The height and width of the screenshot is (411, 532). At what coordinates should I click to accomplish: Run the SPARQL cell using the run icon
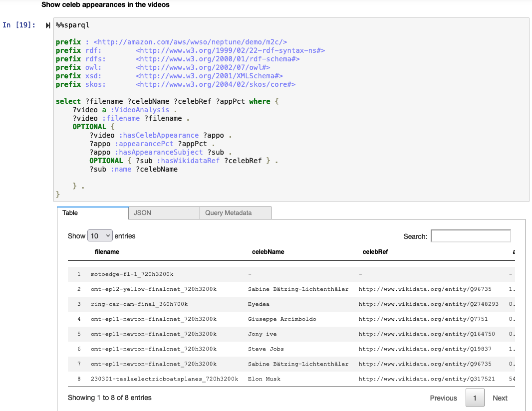tap(48, 25)
